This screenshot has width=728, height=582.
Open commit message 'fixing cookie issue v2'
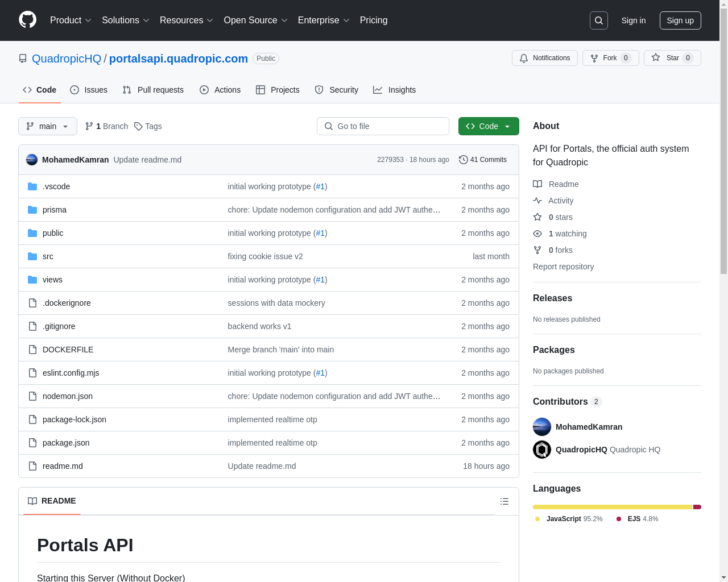pos(265,256)
